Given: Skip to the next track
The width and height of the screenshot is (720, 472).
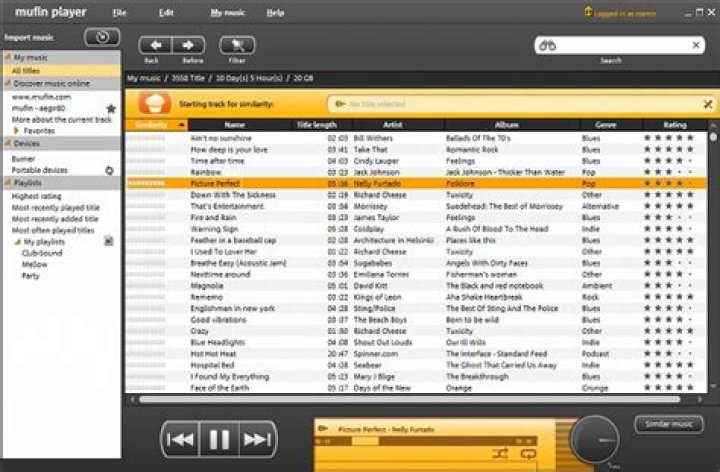Looking at the screenshot, I should tap(258, 439).
